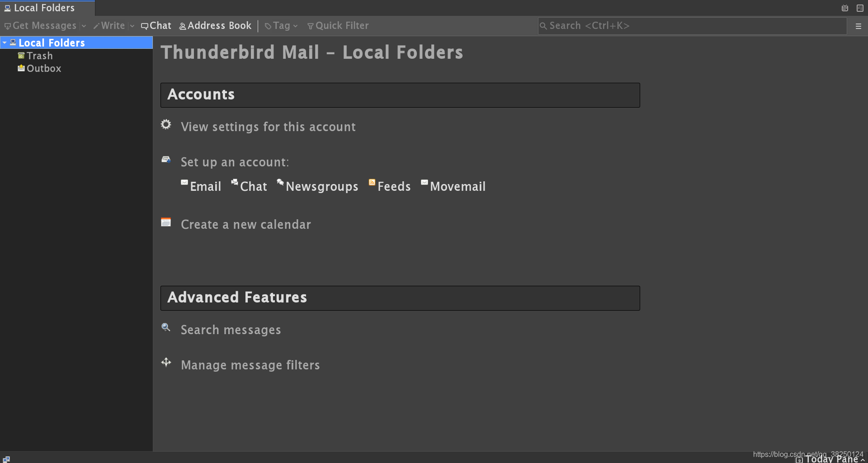Viewport: 868px width, 463px height.
Task: Set up a Feeds account
Action: pyautogui.click(x=389, y=186)
